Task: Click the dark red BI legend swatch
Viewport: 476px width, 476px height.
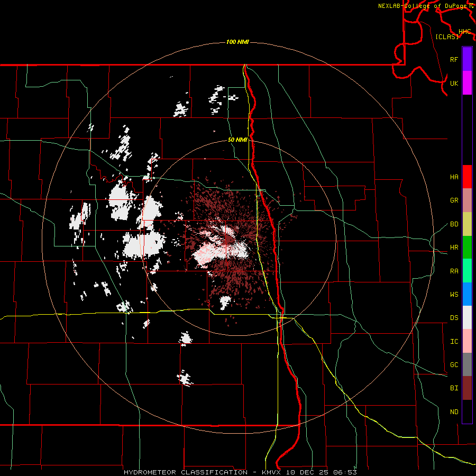Action: [x=467, y=388]
